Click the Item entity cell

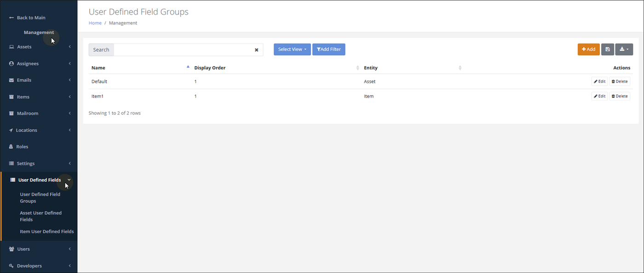pos(369,96)
